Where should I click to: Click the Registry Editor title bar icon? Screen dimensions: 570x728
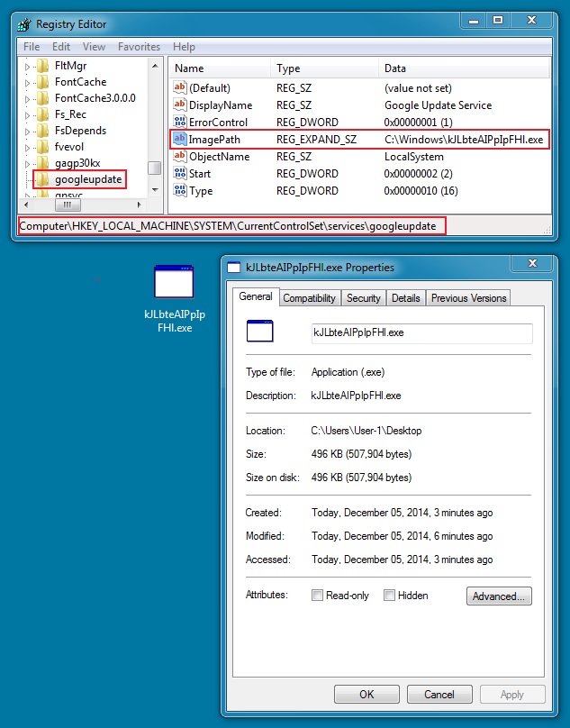(24, 24)
